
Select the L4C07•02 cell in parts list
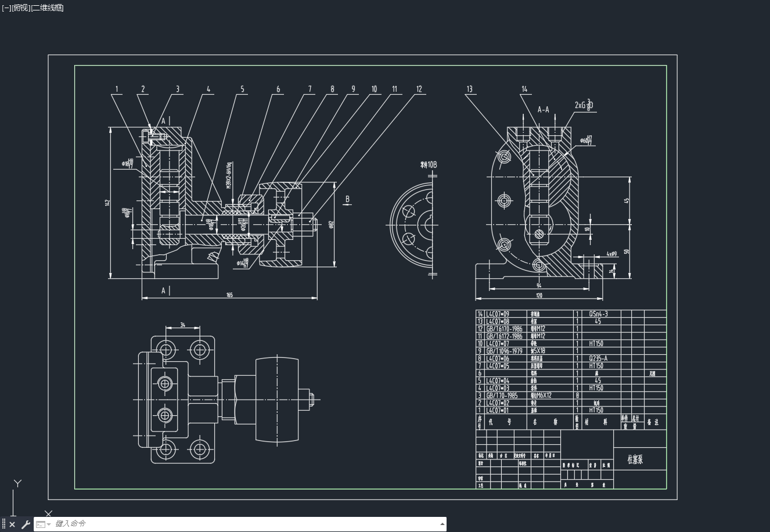pos(497,402)
